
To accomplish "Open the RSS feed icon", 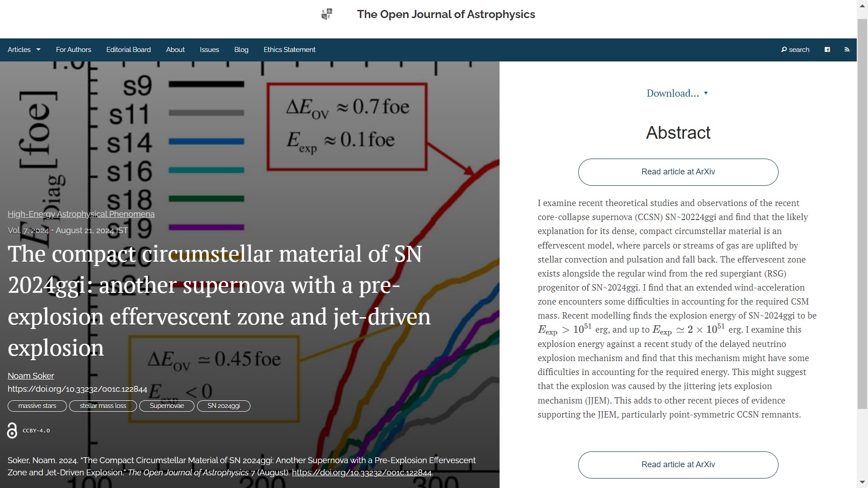I will coord(847,50).
